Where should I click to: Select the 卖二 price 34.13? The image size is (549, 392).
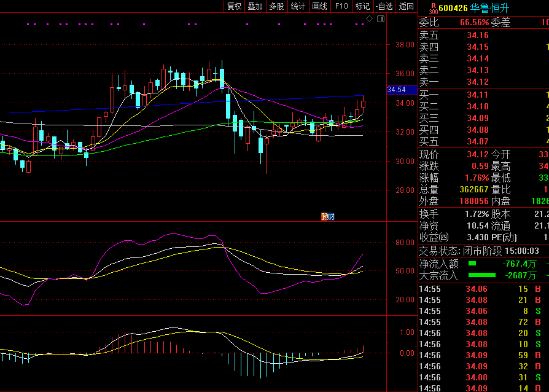pos(478,70)
